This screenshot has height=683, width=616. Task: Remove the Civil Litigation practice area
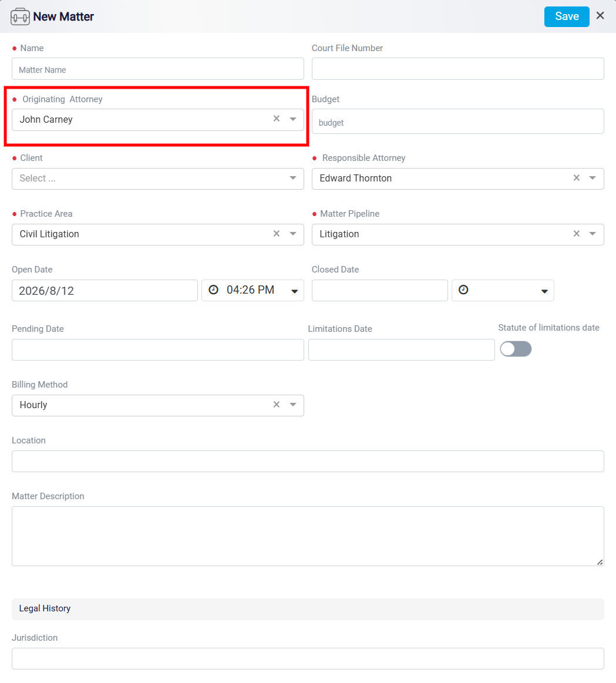(276, 234)
